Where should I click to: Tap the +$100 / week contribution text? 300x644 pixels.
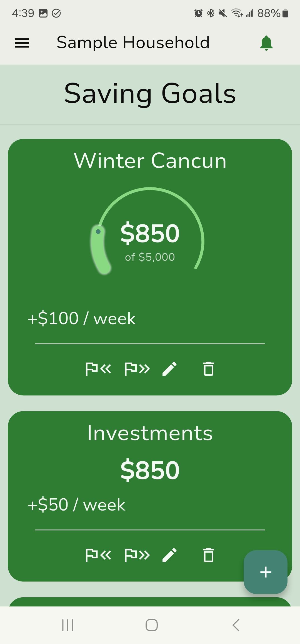coord(82,318)
